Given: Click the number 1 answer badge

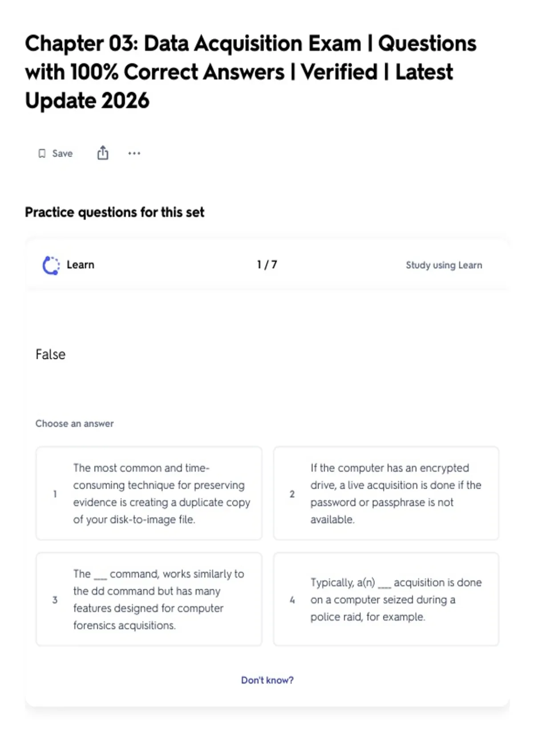Looking at the screenshot, I should coord(55,494).
